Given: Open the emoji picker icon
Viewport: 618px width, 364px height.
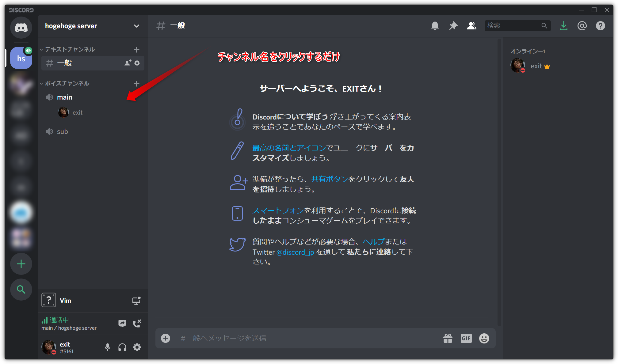Looking at the screenshot, I should tap(484, 338).
